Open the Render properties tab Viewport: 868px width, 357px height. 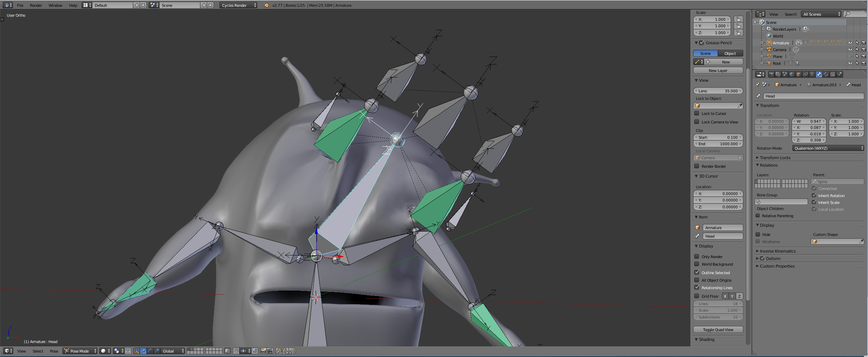772,74
